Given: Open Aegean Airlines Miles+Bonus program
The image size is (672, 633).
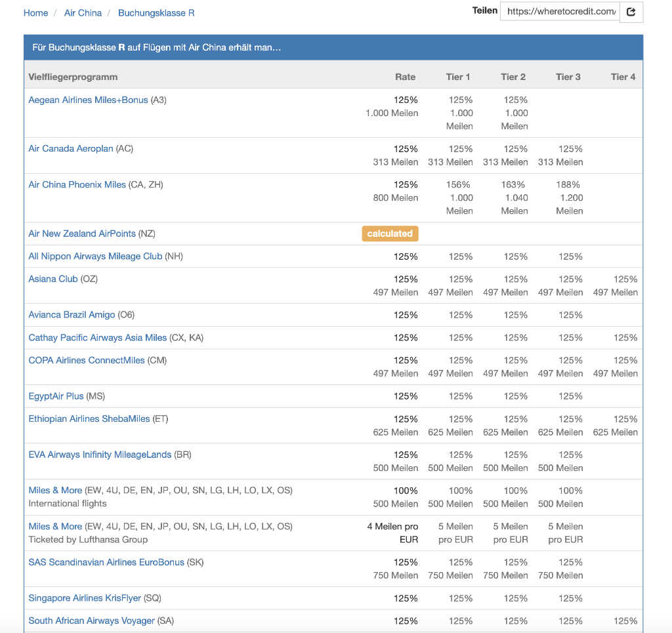Looking at the screenshot, I should pos(88,100).
